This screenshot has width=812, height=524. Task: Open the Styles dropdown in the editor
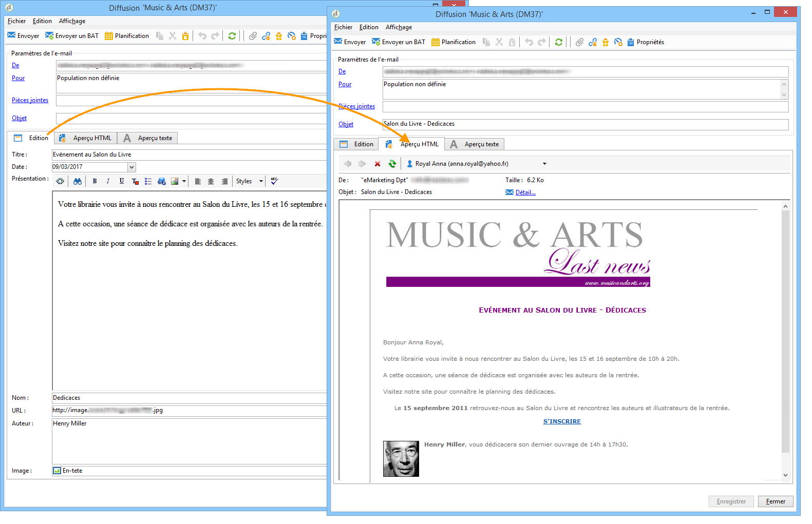pyautogui.click(x=250, y=181)
